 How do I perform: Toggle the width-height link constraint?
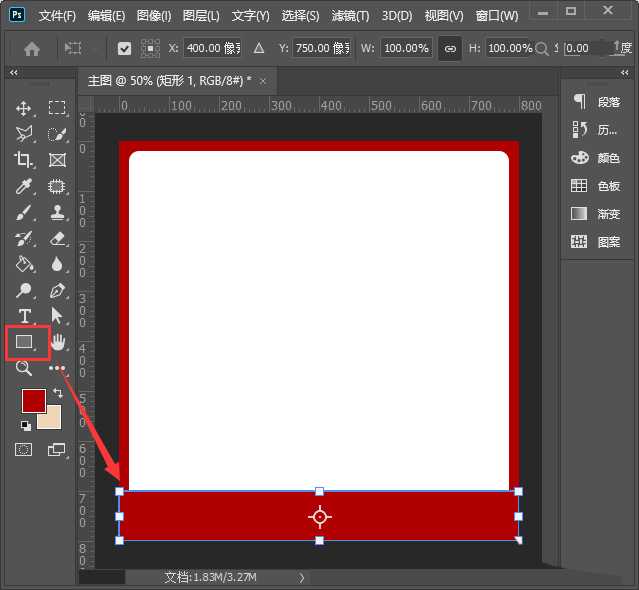450,48
